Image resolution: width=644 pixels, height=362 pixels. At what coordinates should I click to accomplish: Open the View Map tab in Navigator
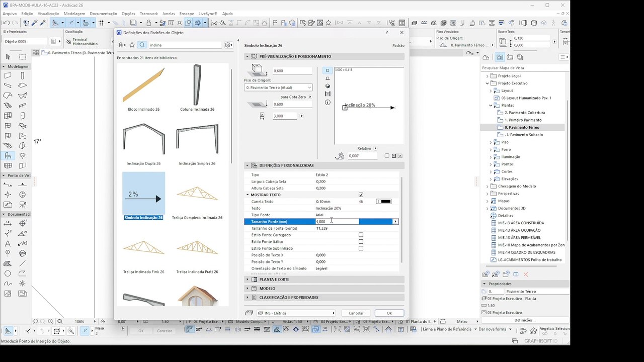point(499,57)
